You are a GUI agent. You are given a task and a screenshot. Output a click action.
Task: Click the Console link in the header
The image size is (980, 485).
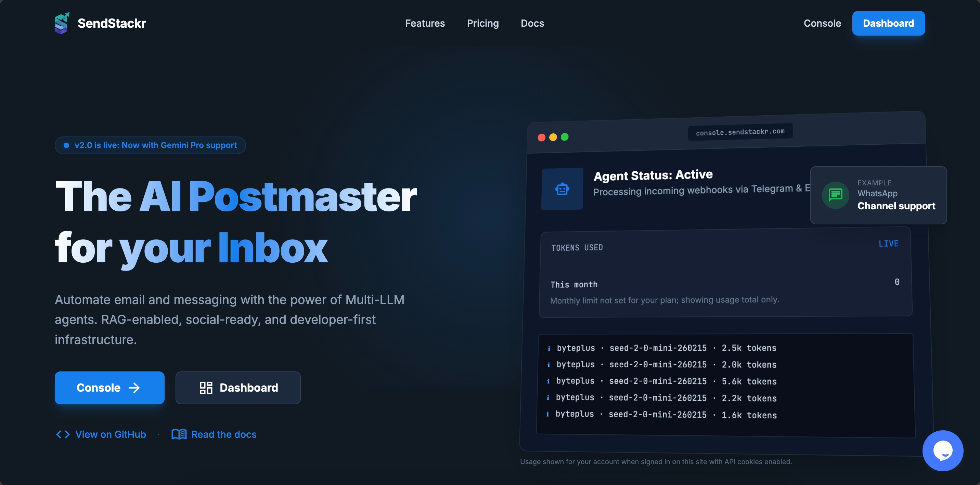pos(822,23)
